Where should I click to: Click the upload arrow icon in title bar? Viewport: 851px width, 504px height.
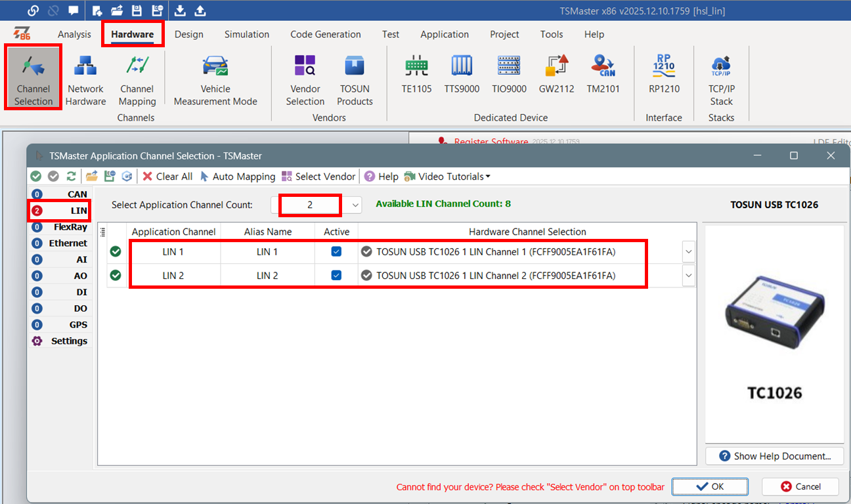pos(200,10)
